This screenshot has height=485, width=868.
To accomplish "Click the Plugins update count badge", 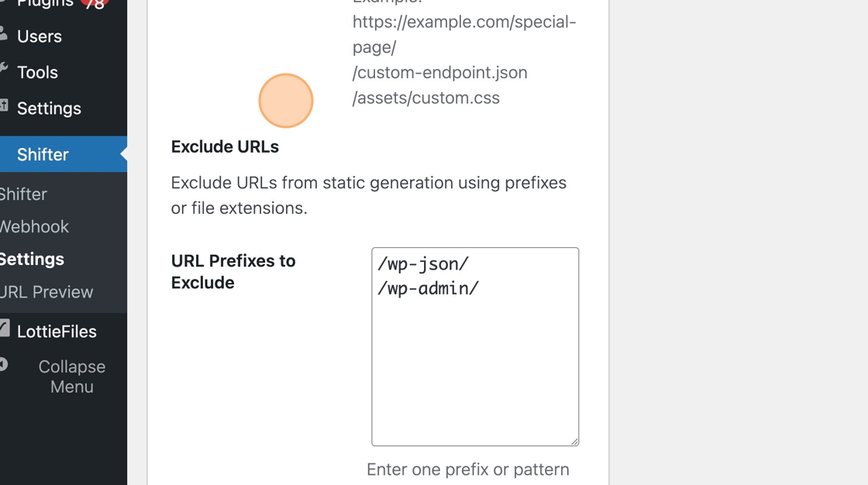I will 95,5.
